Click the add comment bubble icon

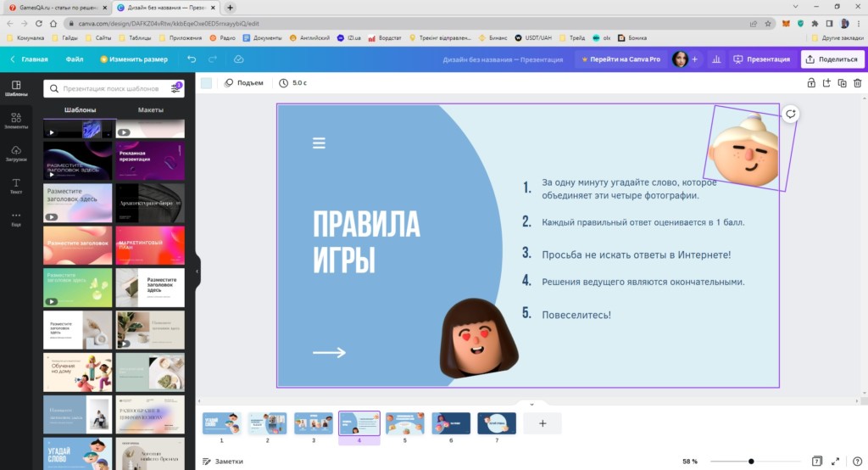791,115
